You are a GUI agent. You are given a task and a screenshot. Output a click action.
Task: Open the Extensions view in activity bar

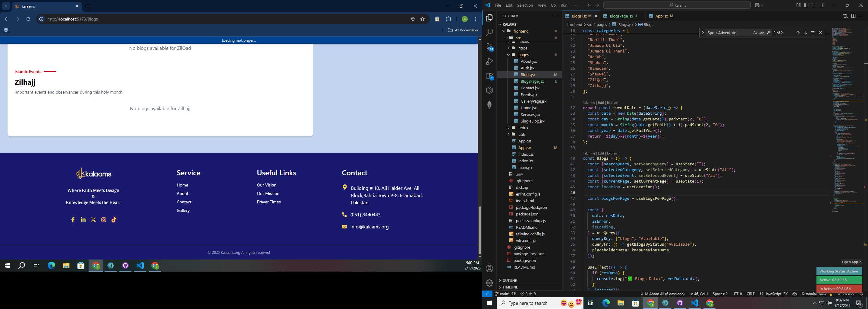coord(489,76)
